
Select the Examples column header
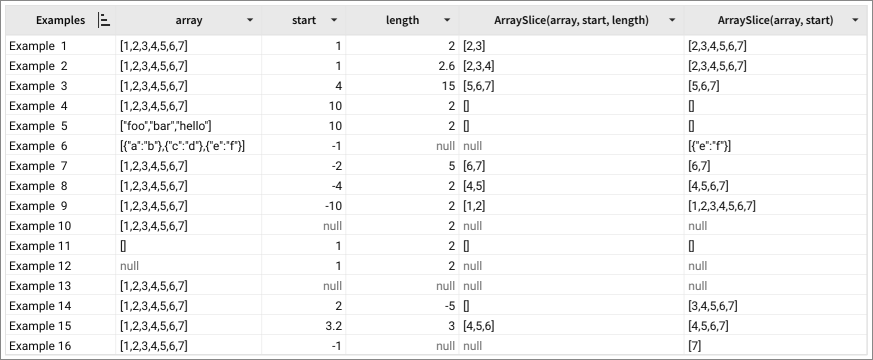[61, 21]
